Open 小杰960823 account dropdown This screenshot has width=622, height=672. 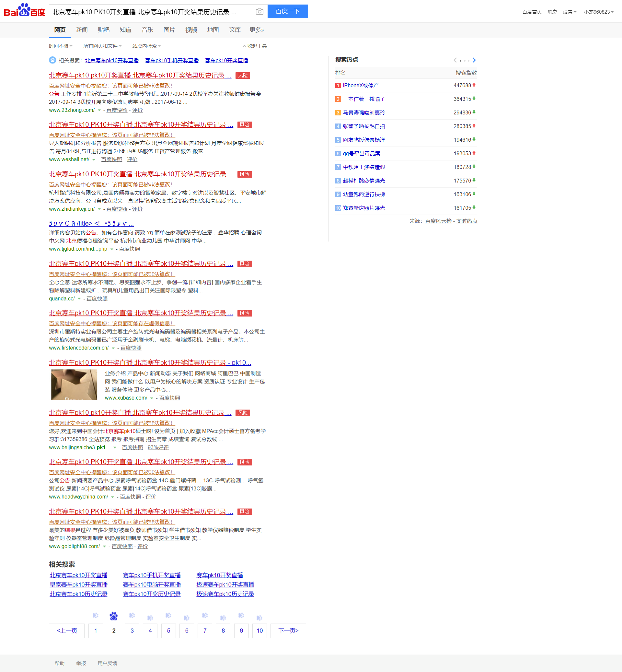pos(598,12)
